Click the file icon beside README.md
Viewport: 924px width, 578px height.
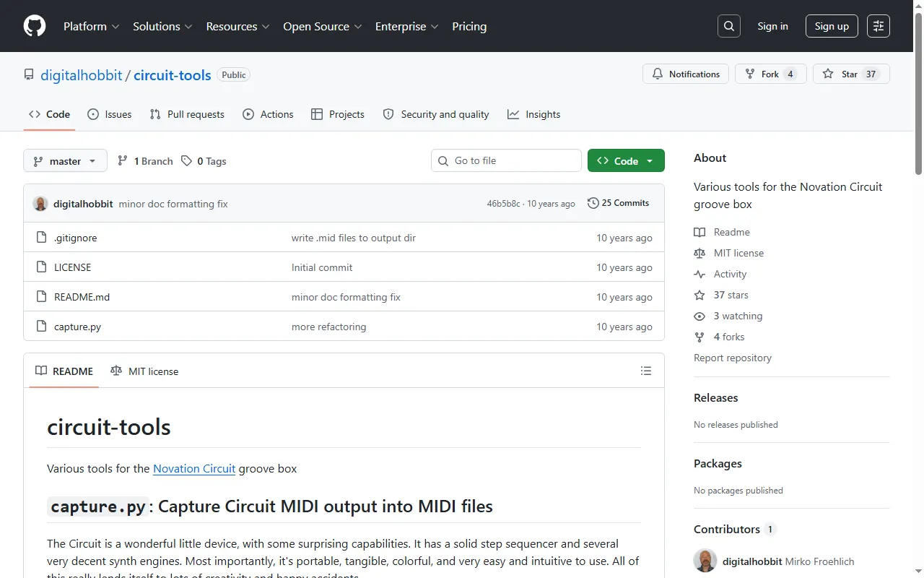(x=41, y=297)
